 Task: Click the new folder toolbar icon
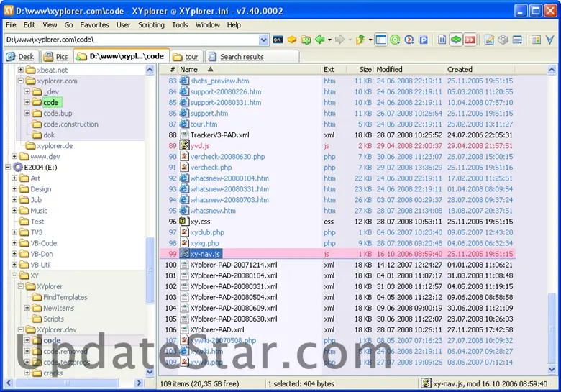[x=306, y=40]
